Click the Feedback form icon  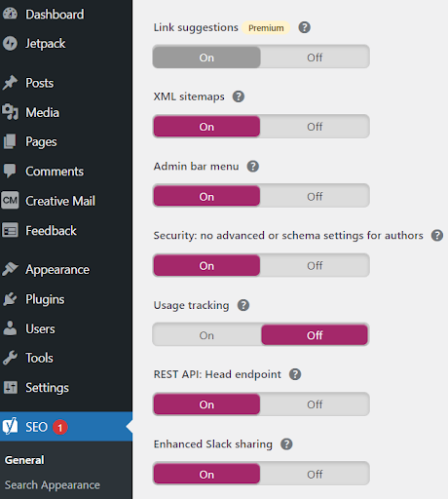coord(10,231)
